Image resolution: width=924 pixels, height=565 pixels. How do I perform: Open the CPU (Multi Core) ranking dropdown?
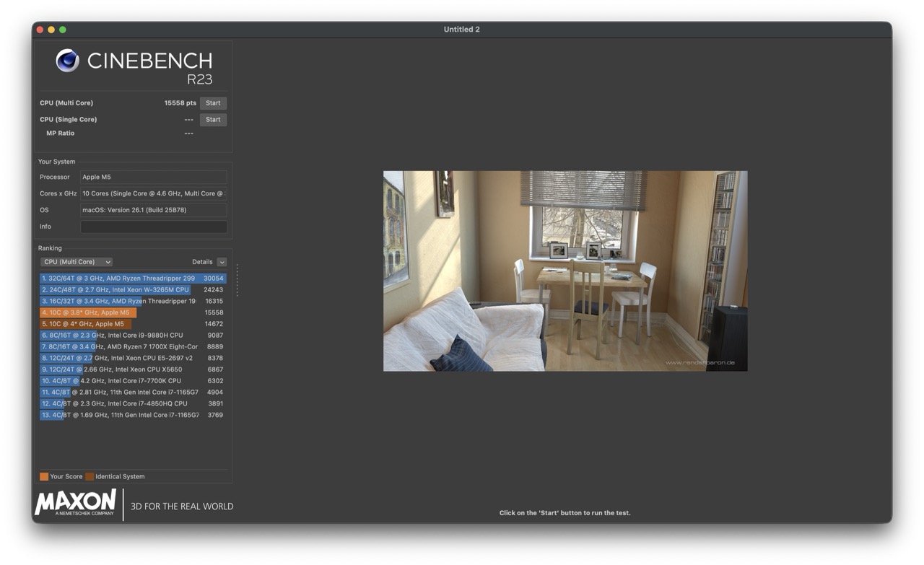pyautogui.click(x=77, y=262)
